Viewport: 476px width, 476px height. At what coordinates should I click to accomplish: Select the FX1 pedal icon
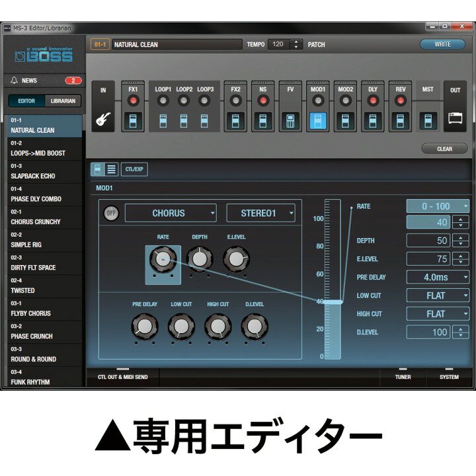[x=133, y=120]
